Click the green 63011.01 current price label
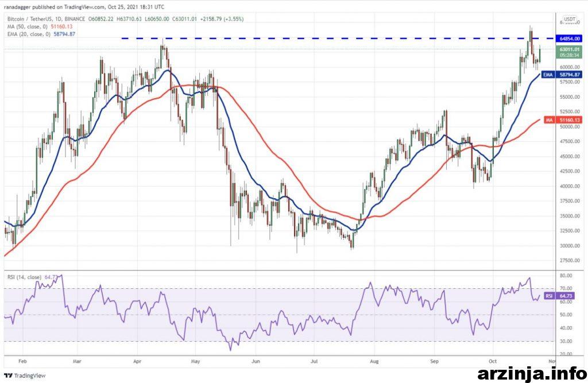 (570, 50)
